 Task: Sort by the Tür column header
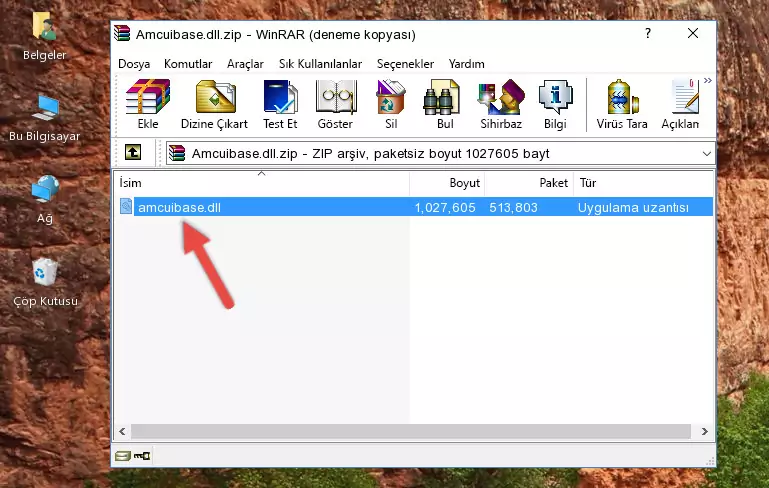click(643, 183)
